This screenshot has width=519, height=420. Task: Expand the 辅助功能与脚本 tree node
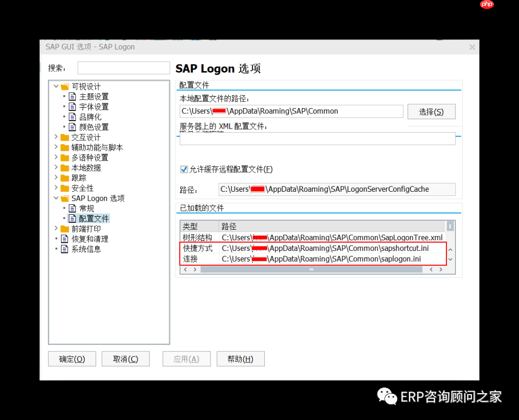pos(56,147)
